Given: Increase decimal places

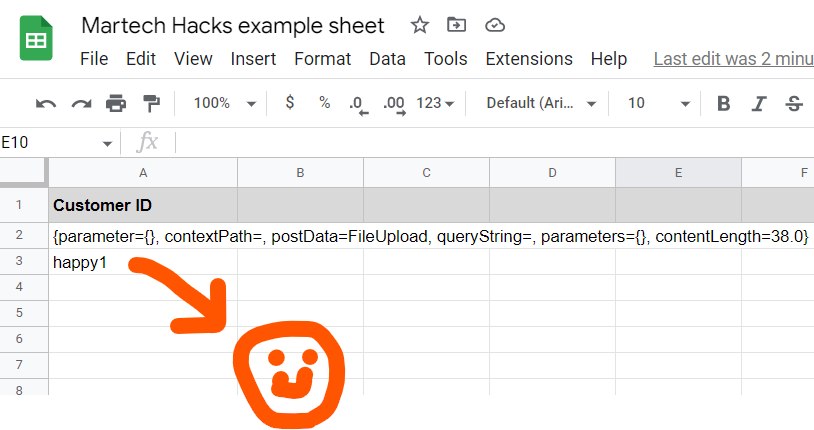Looking at the screenshot, I should pos(395,104).
